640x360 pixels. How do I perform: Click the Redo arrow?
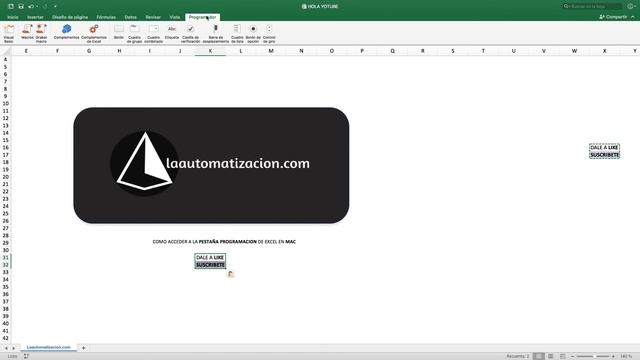click(45, 7)
